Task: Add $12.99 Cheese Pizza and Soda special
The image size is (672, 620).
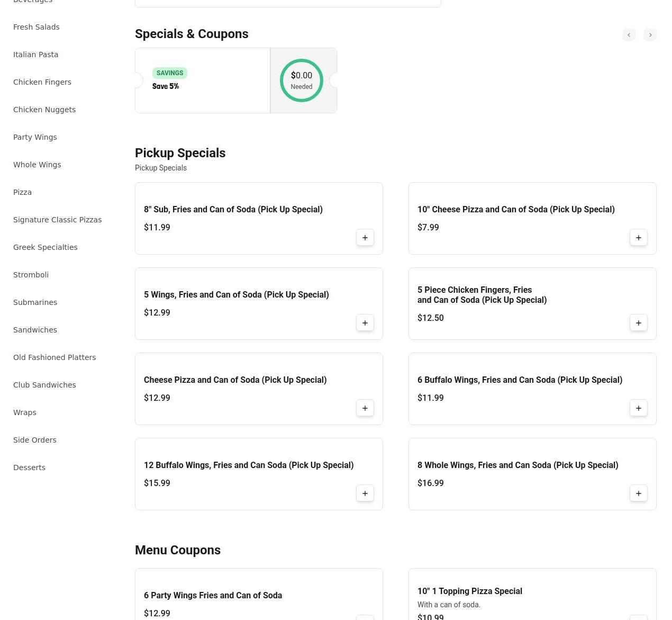Action: (x=365, y=408)
